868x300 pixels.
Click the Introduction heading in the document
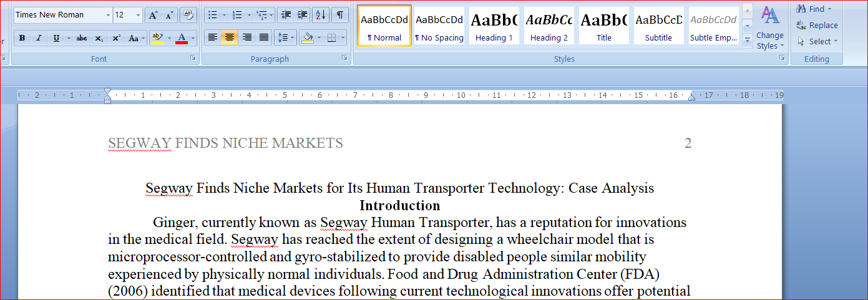click(399, 205)
